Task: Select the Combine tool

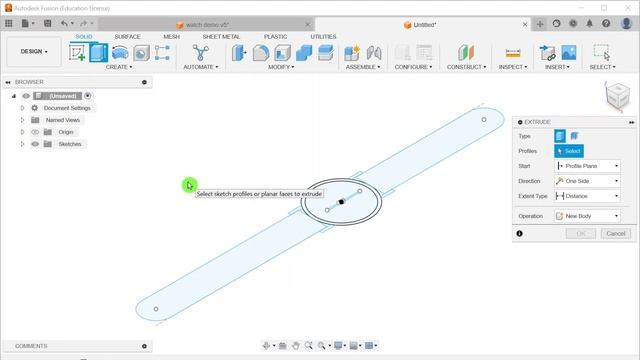Action: (x=304, y=53)
